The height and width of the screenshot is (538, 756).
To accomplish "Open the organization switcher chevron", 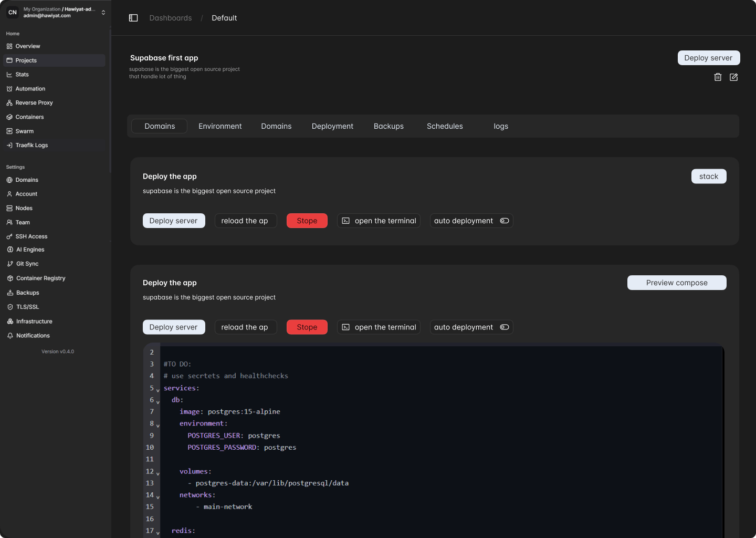I will tap(103, 12).
